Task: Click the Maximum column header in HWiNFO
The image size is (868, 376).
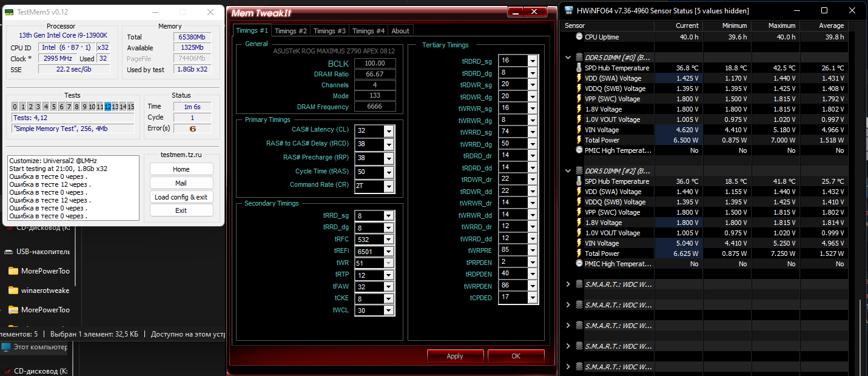Action: 775,25
